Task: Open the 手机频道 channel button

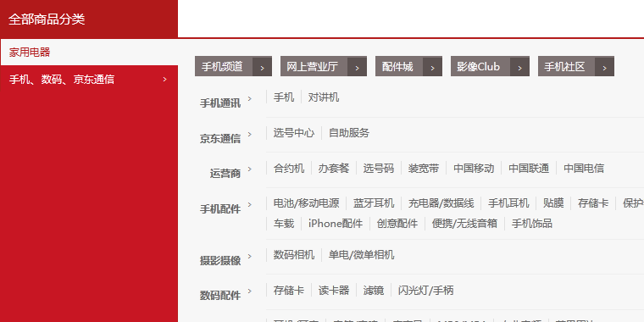Action: (x=233, y=67)
